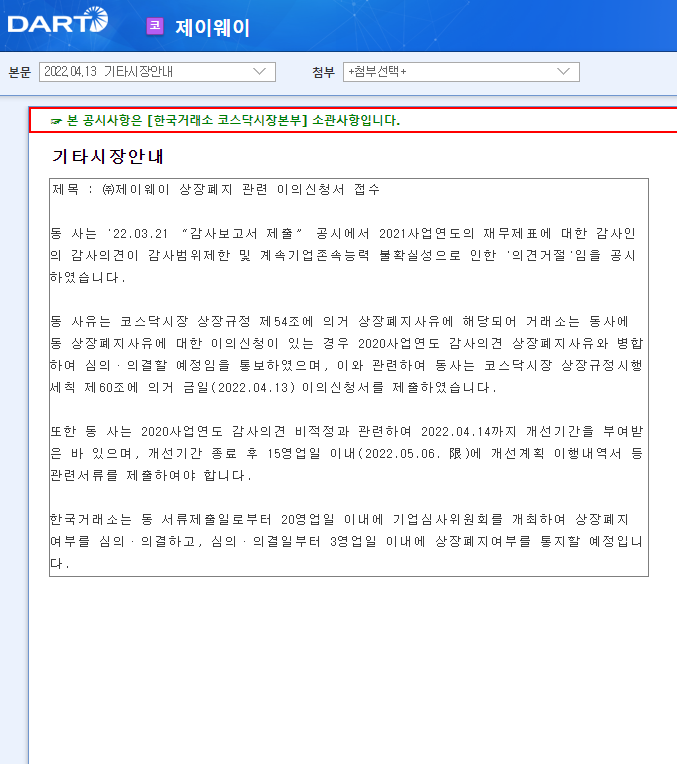Image resolution: width=677 pixels, height=764 pixels.
Task: Open the 본문 document dropdown
Action: pyautogui.click(x=157, y=72)
